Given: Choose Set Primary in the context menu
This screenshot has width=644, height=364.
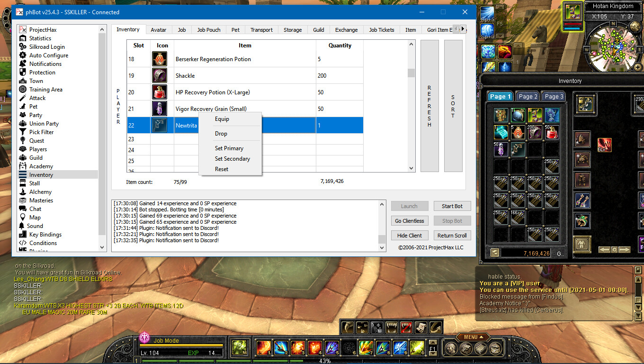Looking at the screenshot, I should click(229, 148).
